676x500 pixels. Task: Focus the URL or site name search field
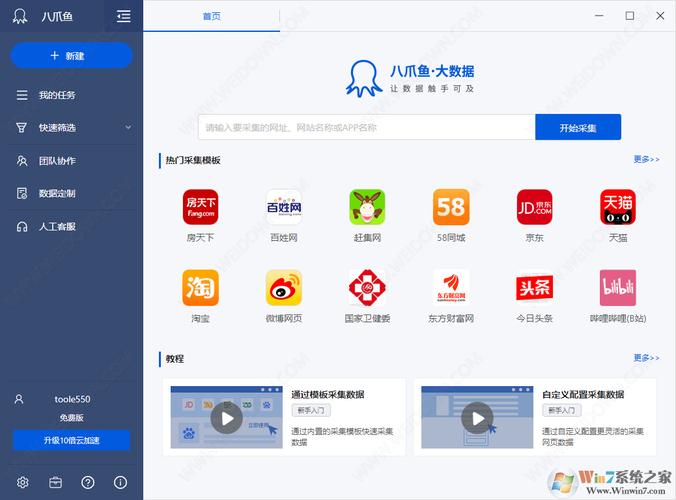[366, 127]
